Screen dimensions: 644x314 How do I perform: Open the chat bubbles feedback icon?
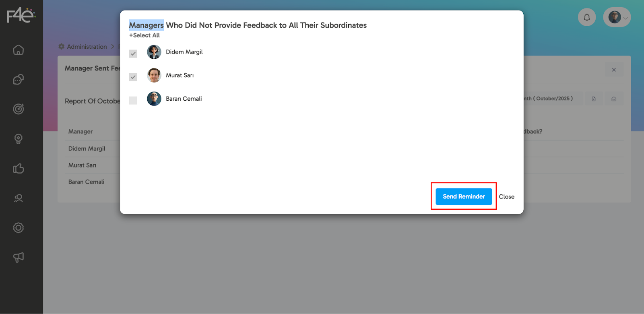click(x=19, y=80)
